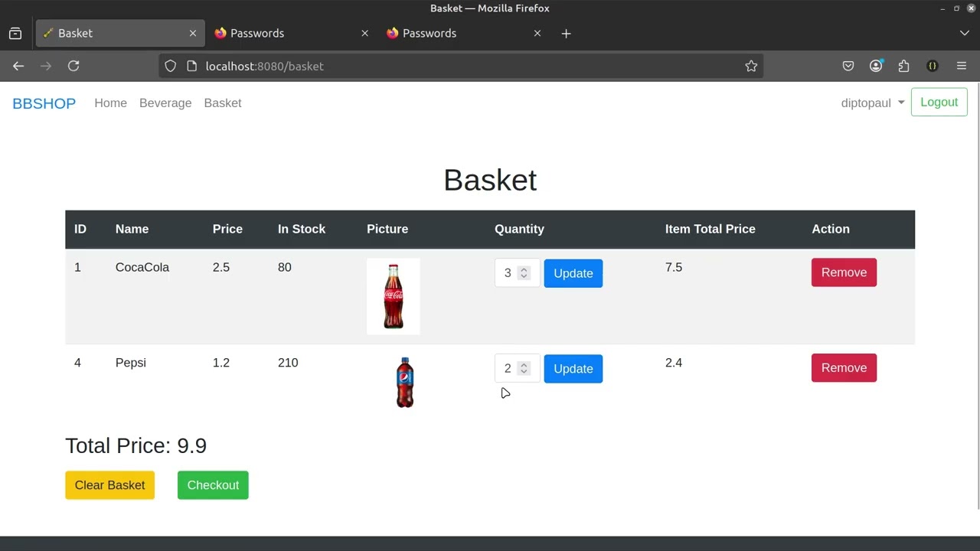Update the CocaCola quantity
This screenshot has width=980, height=551.
tap(573, 273)
